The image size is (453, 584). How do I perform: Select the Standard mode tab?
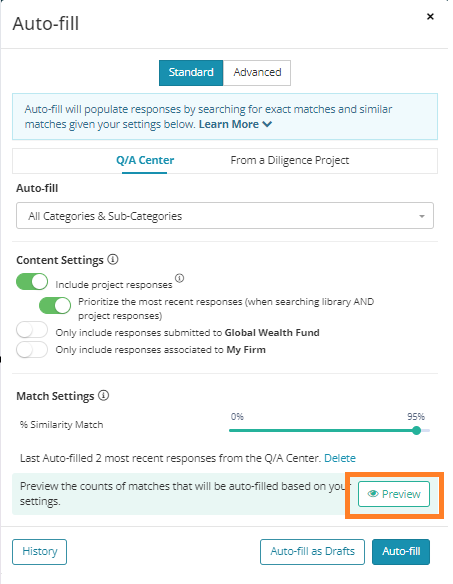tap(191, 73)
